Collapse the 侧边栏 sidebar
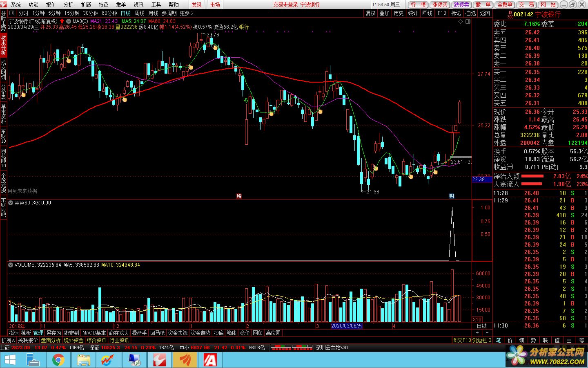 pyautogui.click(x=482, y=340)
